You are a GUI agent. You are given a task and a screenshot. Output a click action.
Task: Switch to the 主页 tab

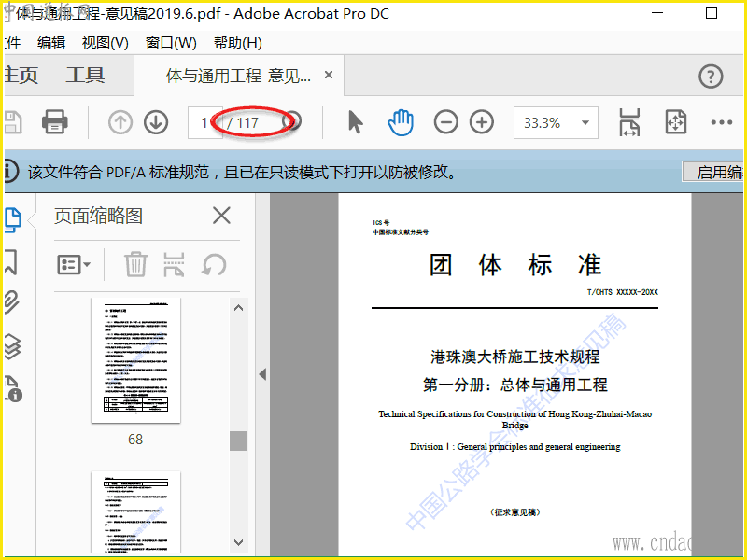click(21, 76)
